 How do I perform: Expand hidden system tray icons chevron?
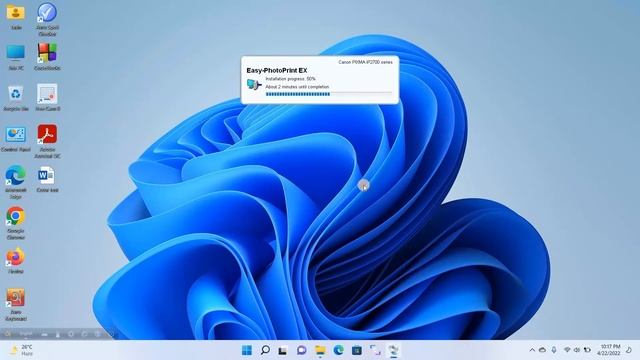tap(532, 350)
